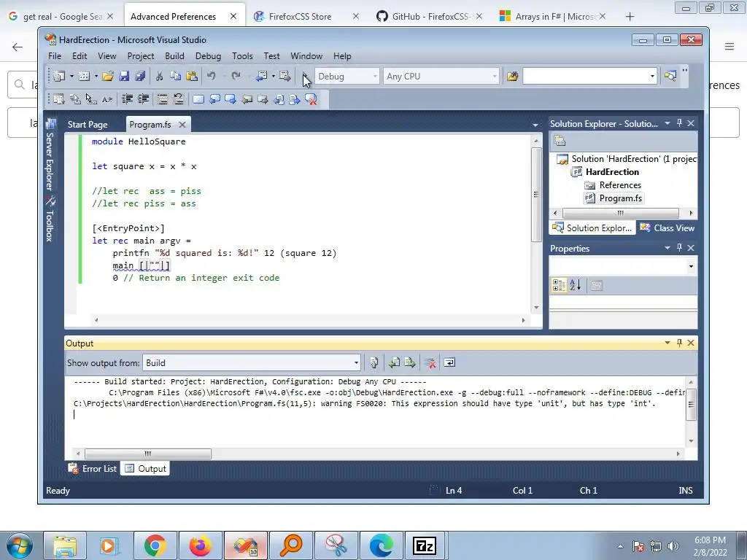Image resolution: width=747 pixels, height=560 pixels.
Task: Click the Save All icon
Action: (x=140, y=76)
